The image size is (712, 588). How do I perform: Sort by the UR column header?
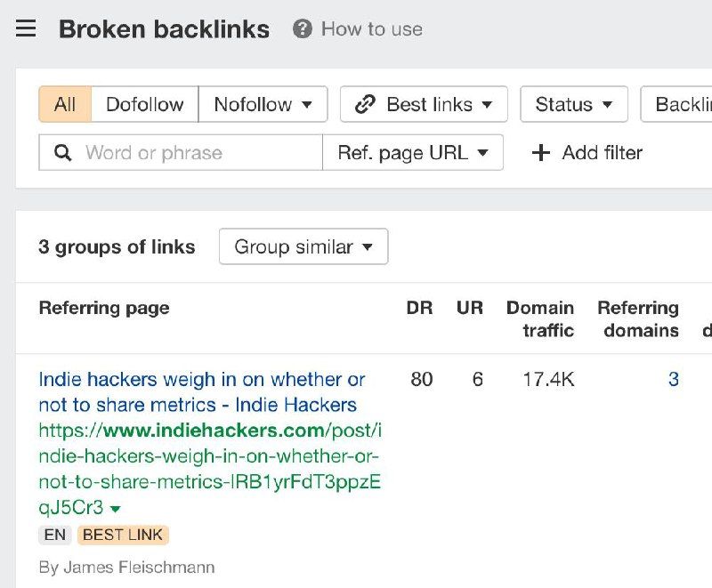[x=469, y=308]
